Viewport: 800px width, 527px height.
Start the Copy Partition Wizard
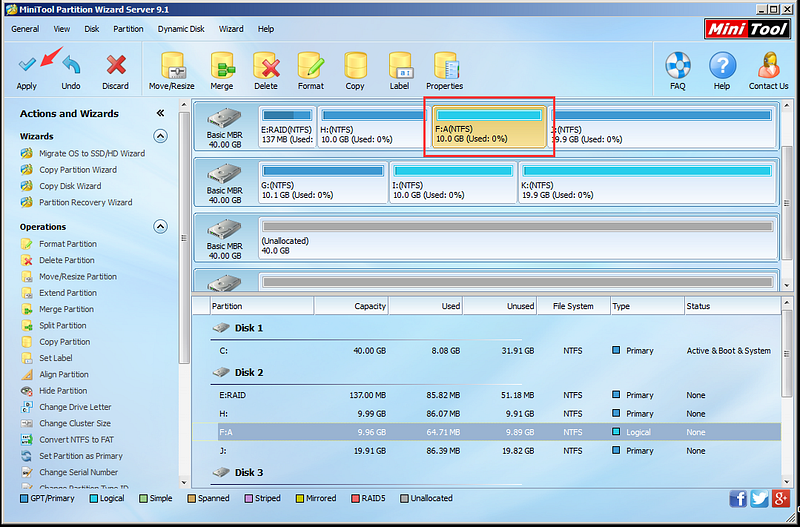click(x=69, y=170)
